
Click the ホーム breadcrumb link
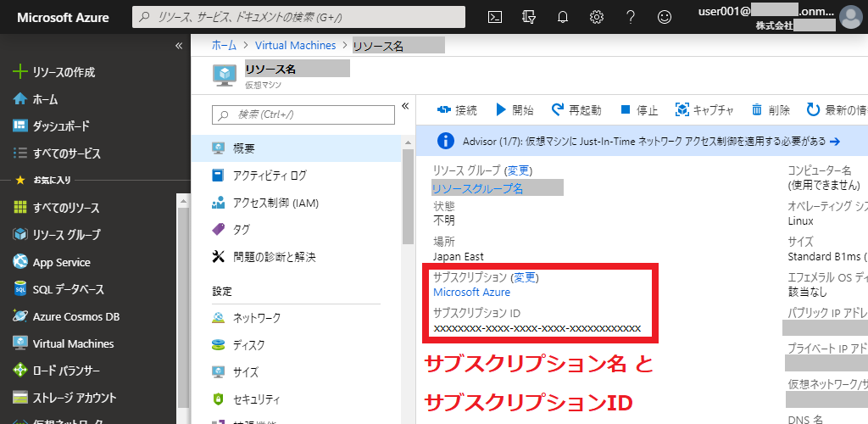pyautogui.click(x=224, y=46)
